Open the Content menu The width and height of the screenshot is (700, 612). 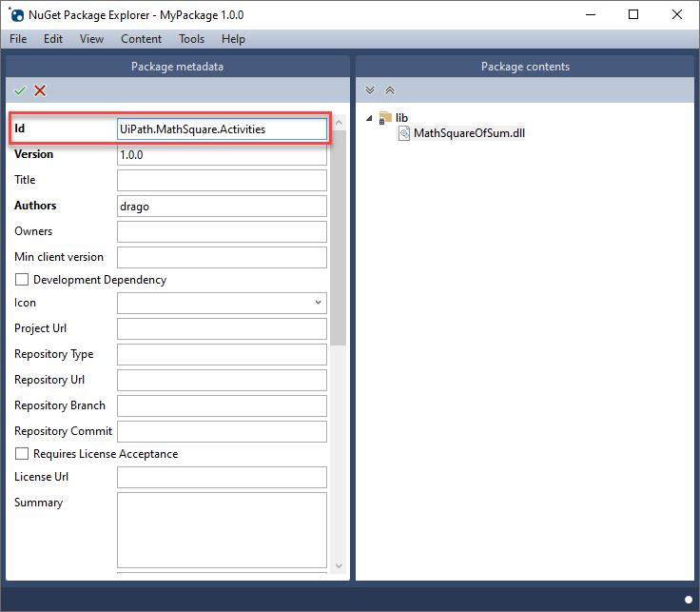[141, 39]
